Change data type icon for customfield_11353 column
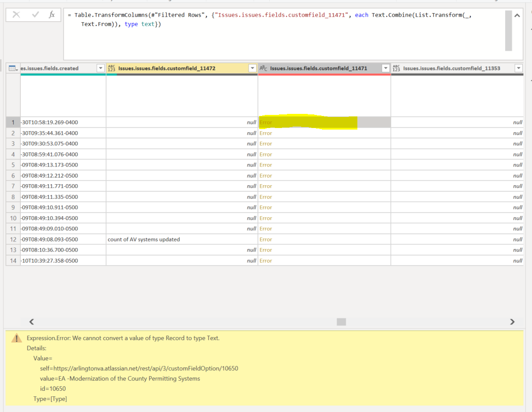Screen dimensions: 532x412 (x=396, y=68)
